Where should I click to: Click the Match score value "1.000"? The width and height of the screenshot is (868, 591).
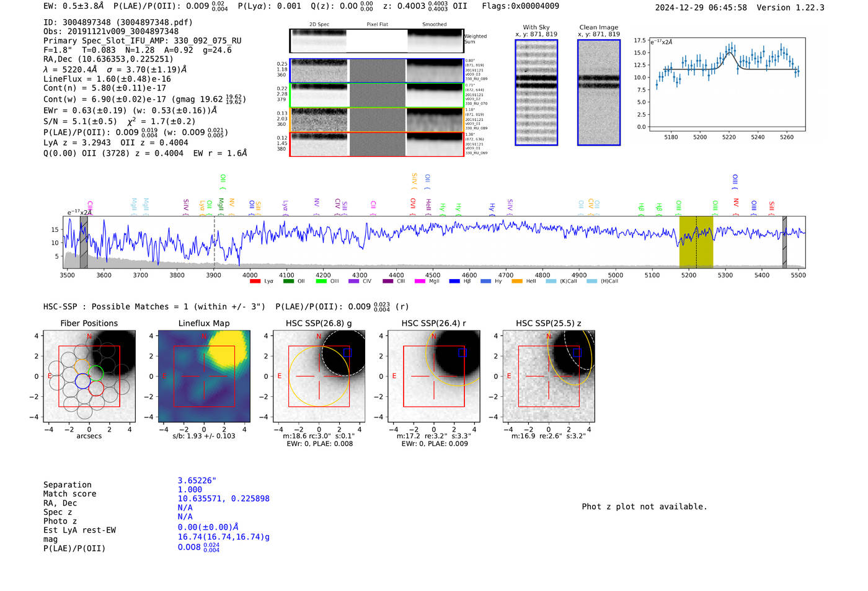point(190,490)
